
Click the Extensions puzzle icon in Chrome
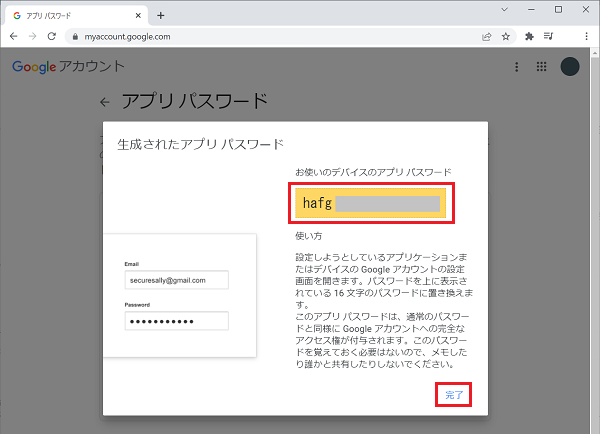529,36
